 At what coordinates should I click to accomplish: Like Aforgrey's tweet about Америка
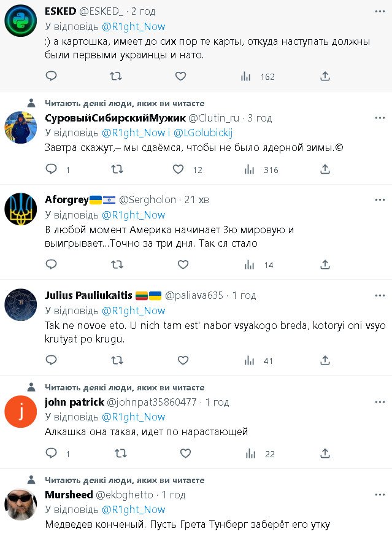183,265
